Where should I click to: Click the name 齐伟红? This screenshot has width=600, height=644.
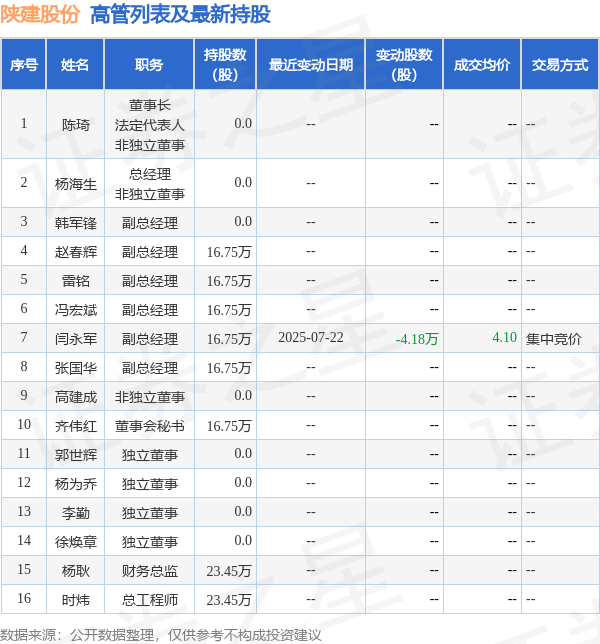[76, 426]
